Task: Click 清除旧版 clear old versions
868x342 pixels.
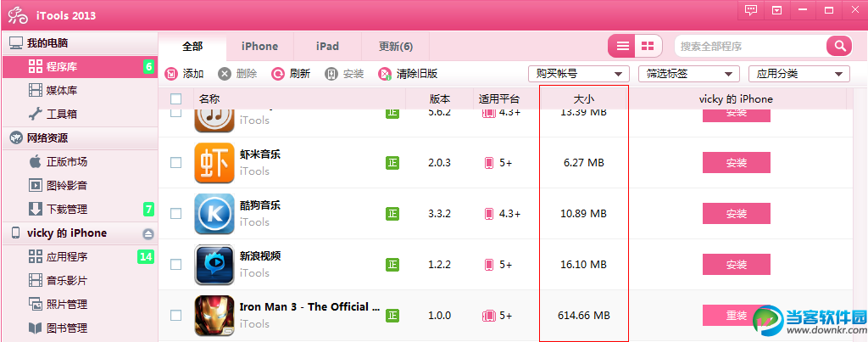Action: click(x=408, y=74)
